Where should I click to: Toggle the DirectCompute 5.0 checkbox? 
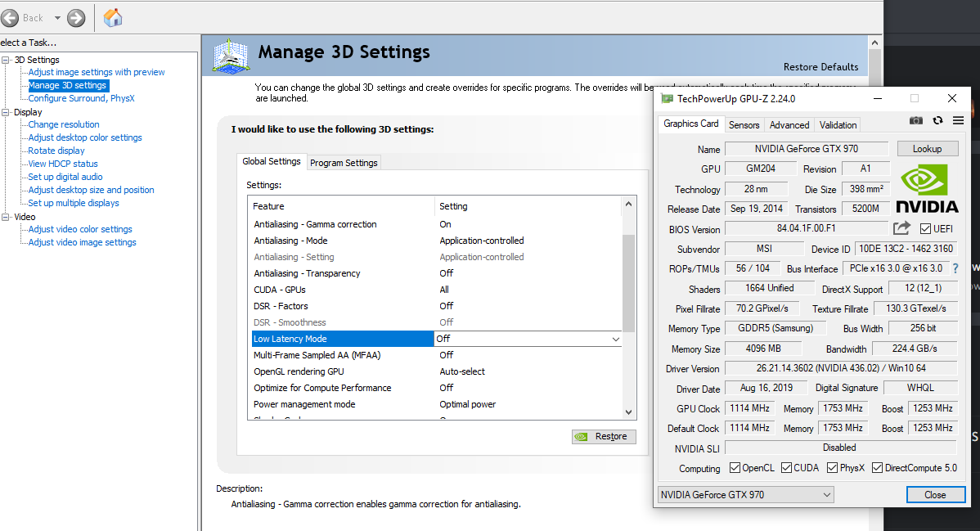click(x=878, y=468)
